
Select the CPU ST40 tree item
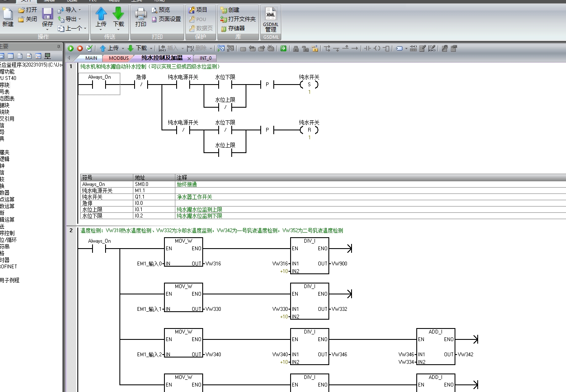pos(8,78)
